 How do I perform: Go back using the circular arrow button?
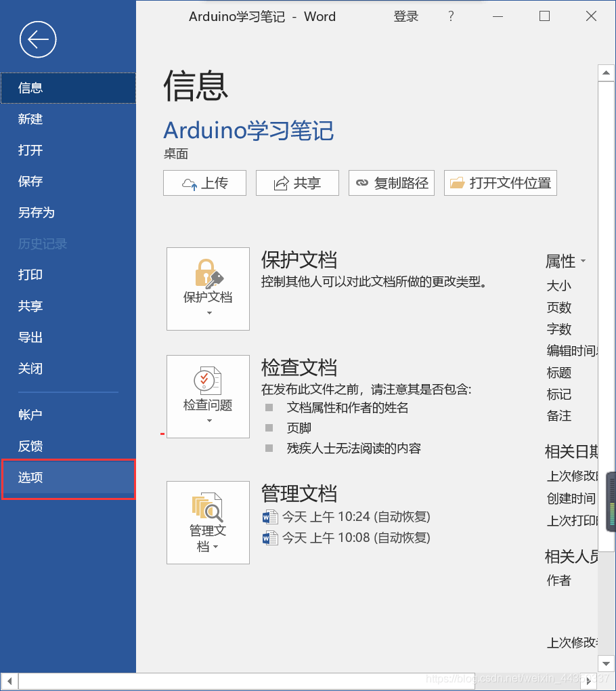point(38,39)
